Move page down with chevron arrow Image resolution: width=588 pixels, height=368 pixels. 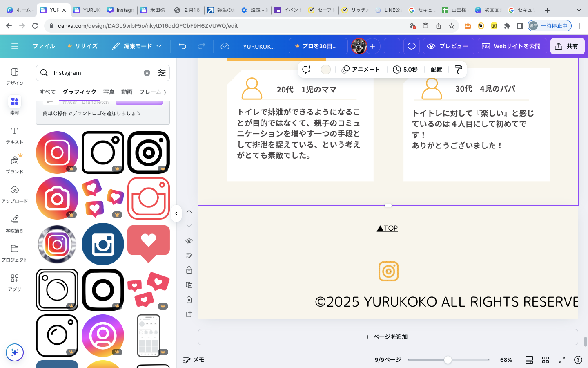tap(189, 226)
